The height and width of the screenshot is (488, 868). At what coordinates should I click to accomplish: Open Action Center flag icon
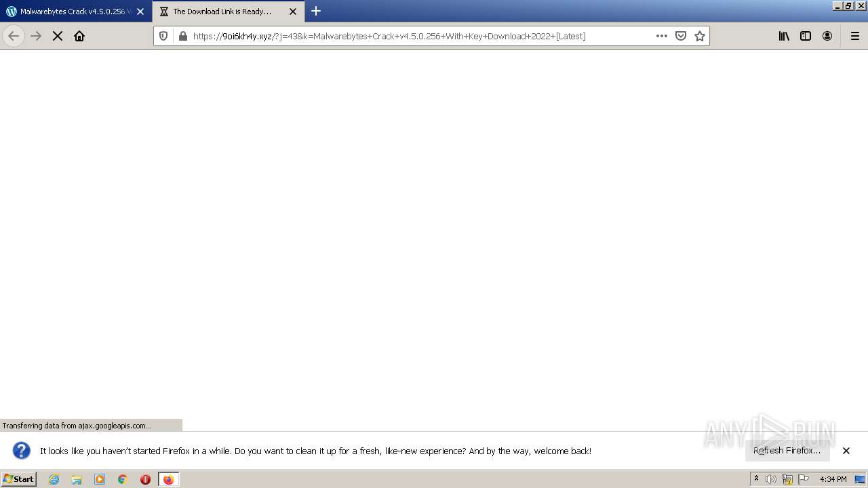[804, 479]
